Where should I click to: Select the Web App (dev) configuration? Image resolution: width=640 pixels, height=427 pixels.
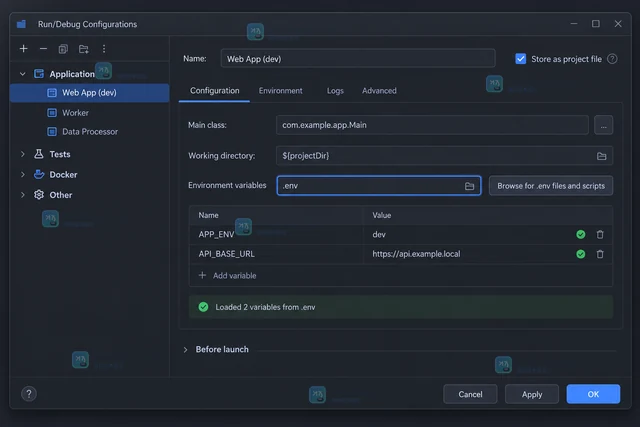click(89, 93)
